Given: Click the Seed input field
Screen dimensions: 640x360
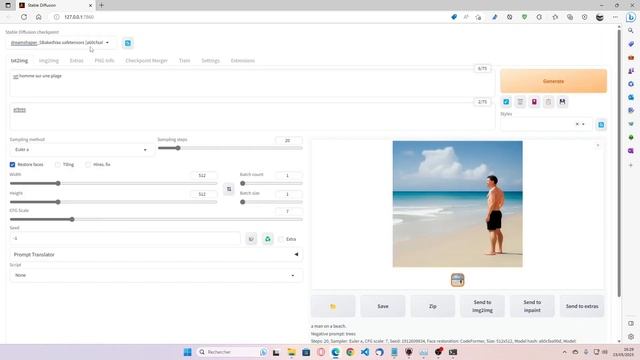Looking at the screenshot, I should pyautogui.click(x=125, y=238).
